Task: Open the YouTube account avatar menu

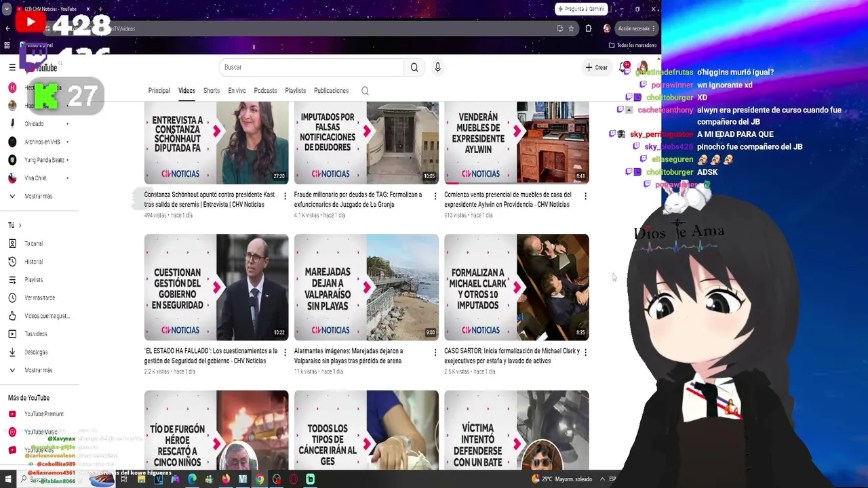Action: pos(642,67)
